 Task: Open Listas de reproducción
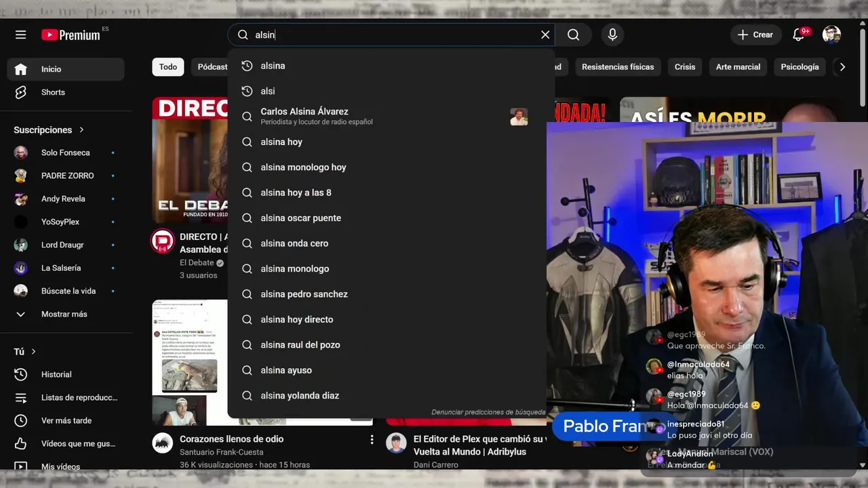pos(66,397)
